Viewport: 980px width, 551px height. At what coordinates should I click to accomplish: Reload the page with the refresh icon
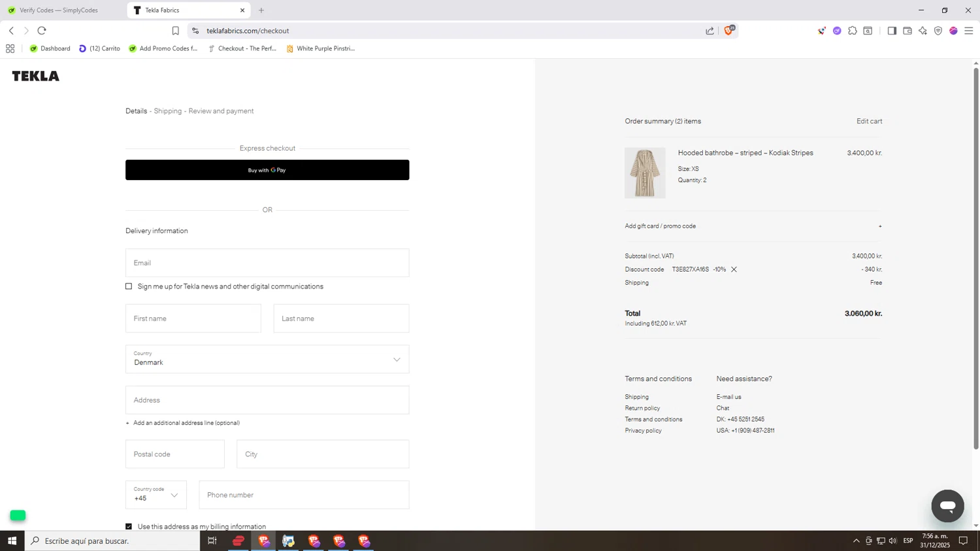point(42,31)
